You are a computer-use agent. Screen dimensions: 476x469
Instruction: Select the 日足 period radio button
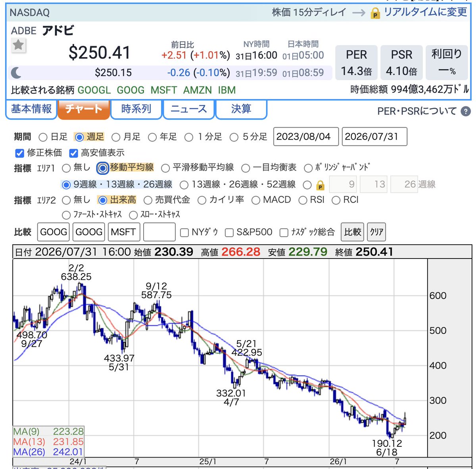click(43, 137)
